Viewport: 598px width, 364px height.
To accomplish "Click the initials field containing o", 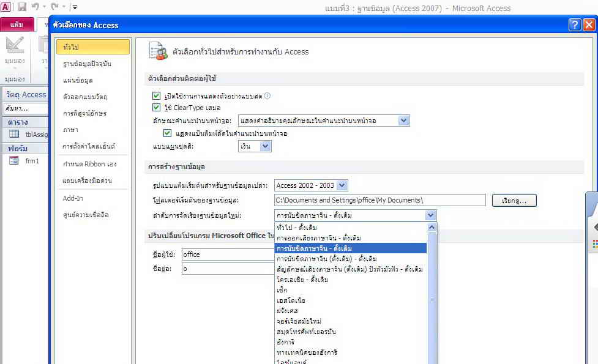I will click(228, 269).
